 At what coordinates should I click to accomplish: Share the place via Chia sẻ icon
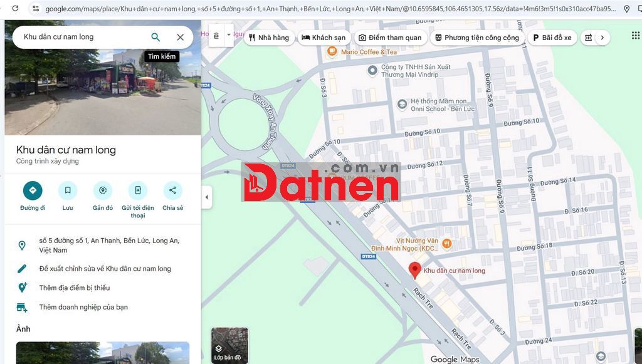click(x=172, y=190)
